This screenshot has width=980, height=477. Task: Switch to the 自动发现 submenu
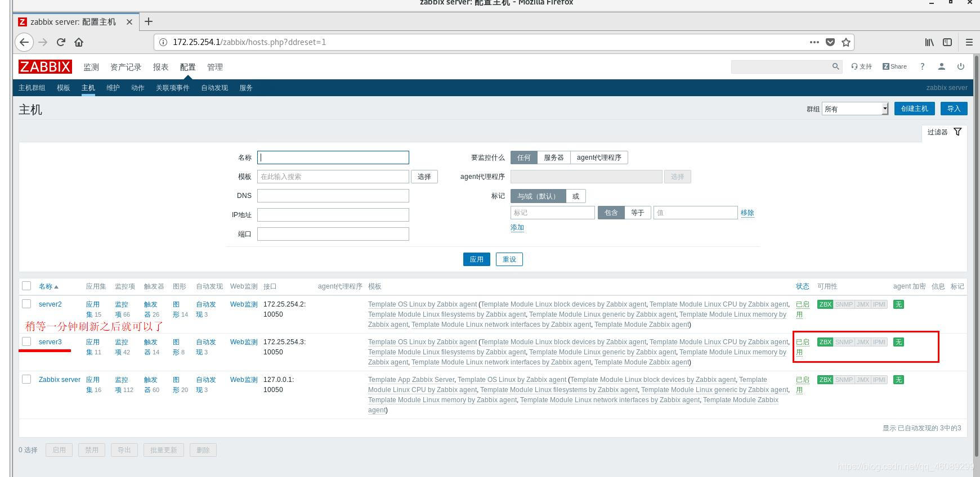point(214,88)
